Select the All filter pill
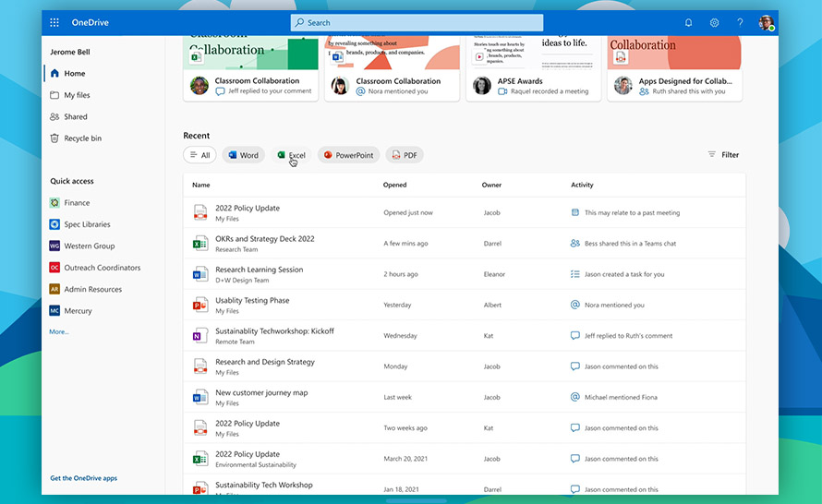Image resolution: width=822 pixels, height=504 pixels. 199,155
